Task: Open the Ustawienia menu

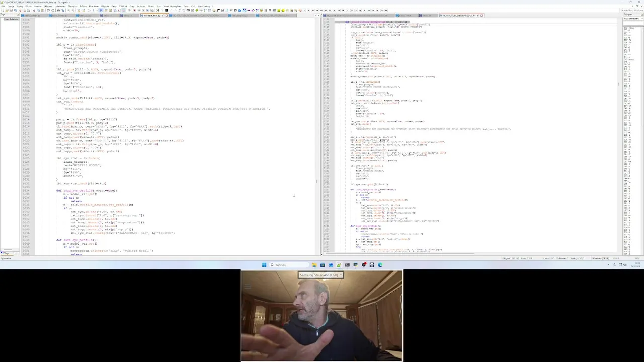Action: click(x=60, y=6)
